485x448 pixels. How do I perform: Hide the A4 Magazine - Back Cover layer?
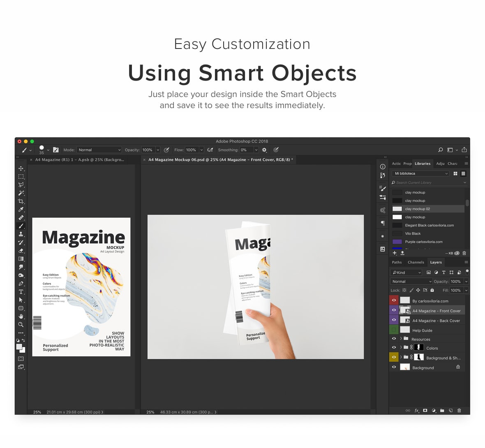coord(394,320)
